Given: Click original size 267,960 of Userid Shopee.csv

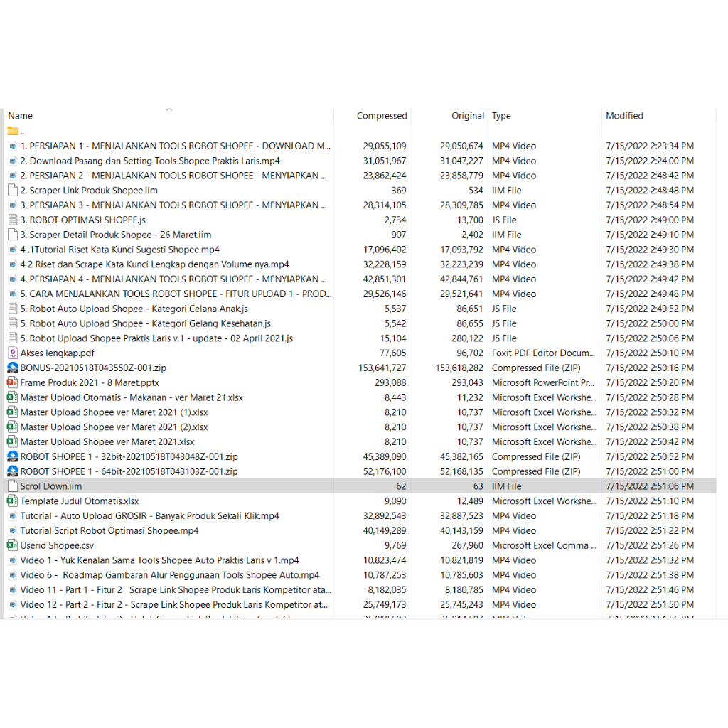Looking at the screenshot, I should [x=468, y=545].
